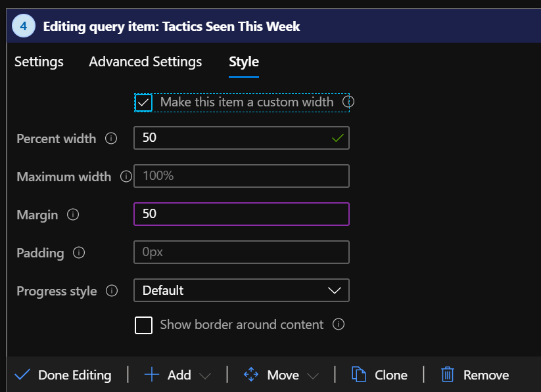Click info icon next to Progress style
This screenshot has height=392, width=541.
tap(112, 290)
